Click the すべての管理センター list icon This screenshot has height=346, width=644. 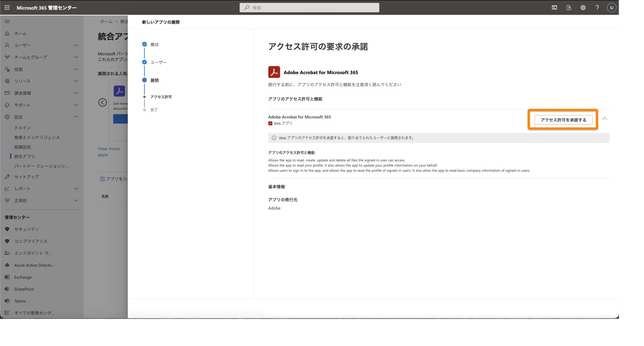[x=7, y=313]
